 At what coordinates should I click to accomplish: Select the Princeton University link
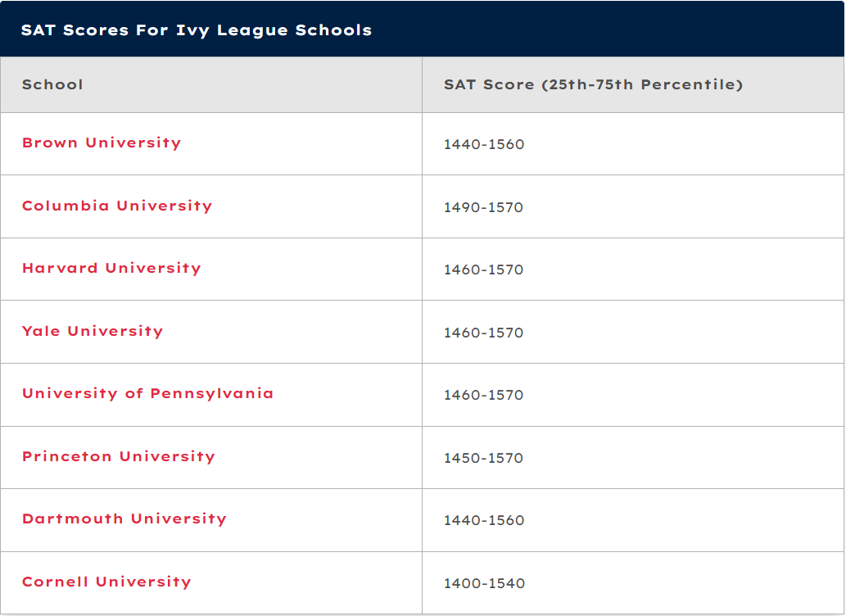point(118,456)
